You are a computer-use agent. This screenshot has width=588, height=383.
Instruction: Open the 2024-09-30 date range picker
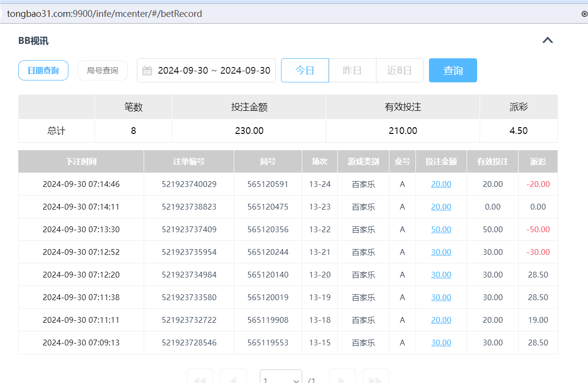pyautogui.click(x=206, y=70)
